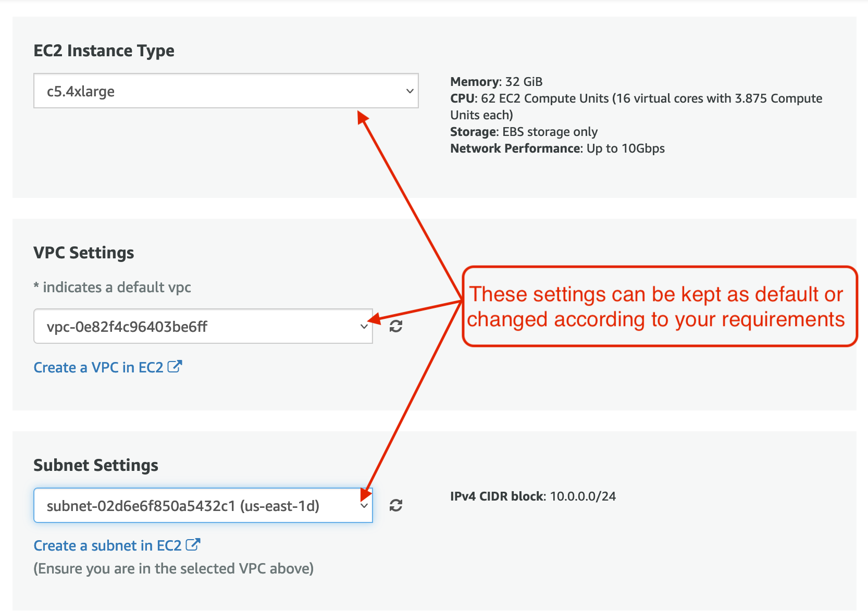Viewport: 868px width, 611px height.
Task: Expand the subnet dropdown using its chevron
Action: [x=364, y=506]
